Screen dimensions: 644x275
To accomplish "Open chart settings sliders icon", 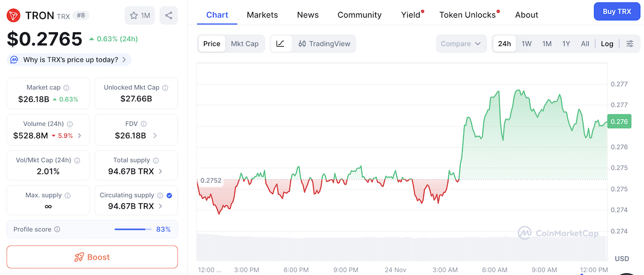I will pos(630,43).
